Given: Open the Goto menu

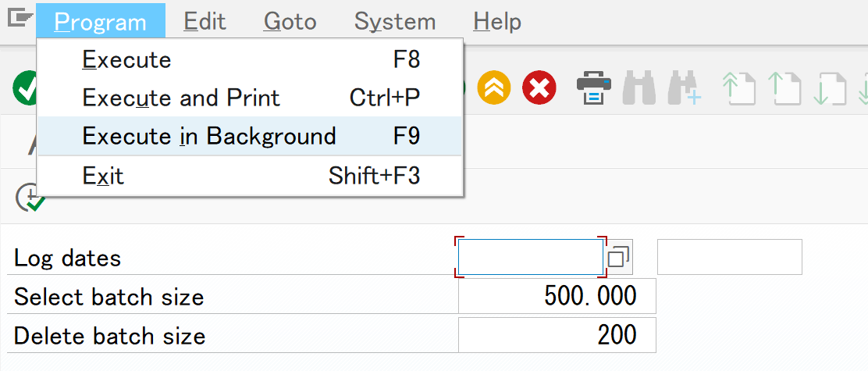Looking at the screenshot, I should click(290, 21).
